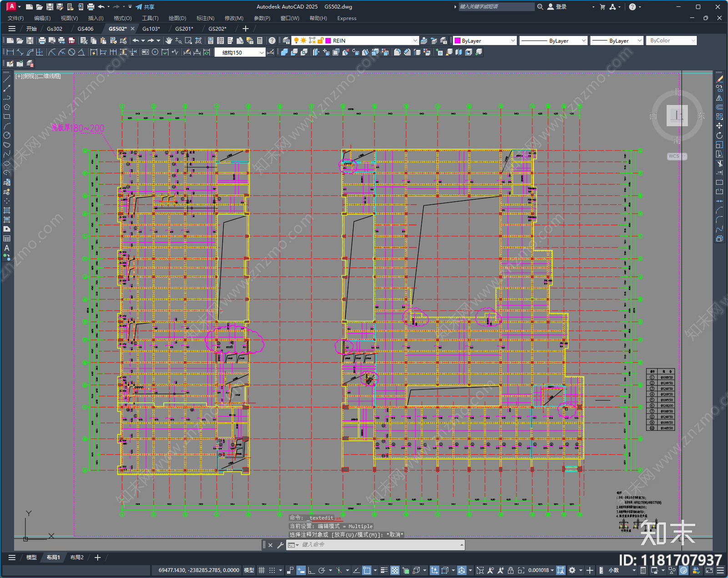This screenshot has width=728, height=578.
Task: Open Layer Properties manager icon
Action: click(x=286, y=41)
